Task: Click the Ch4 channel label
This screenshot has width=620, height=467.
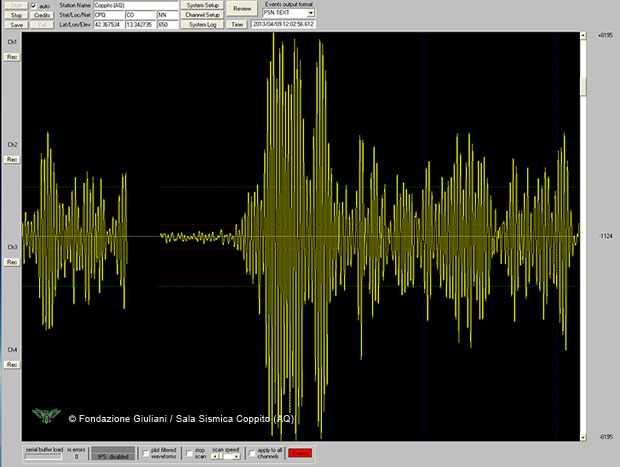Action: (12, 350)
